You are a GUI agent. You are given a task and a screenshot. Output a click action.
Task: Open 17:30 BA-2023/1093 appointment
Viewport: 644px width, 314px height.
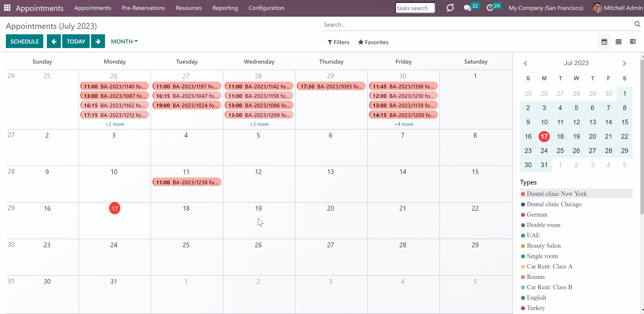(331, 86)
